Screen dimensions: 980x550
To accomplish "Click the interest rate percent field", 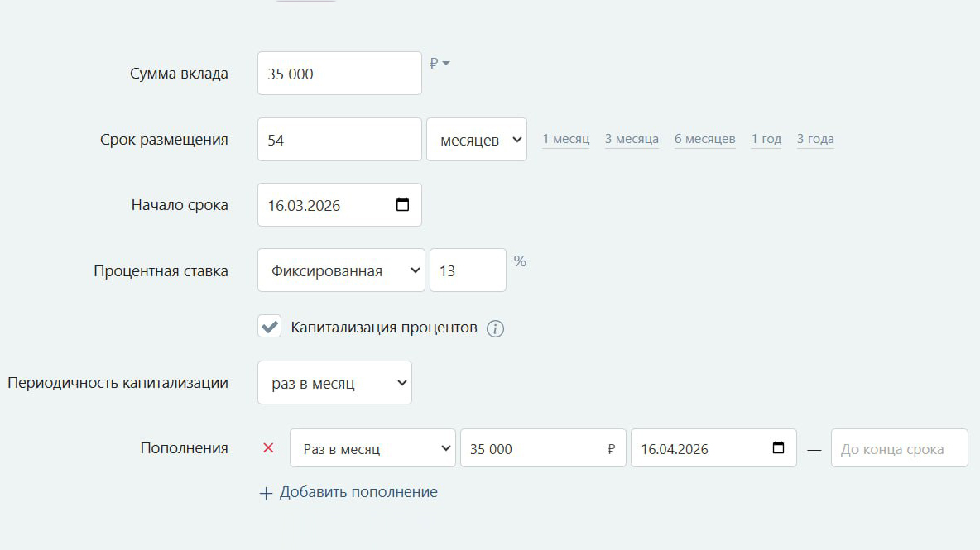I will pyautogui.click(x=468, y=270).
